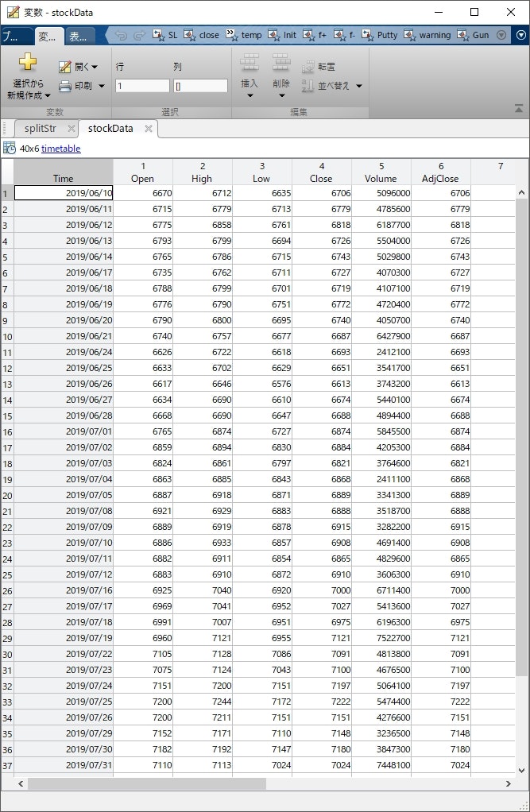530x812 pixels.
Task: Open the 開く dropdown arrow
Action: [95, 67]
